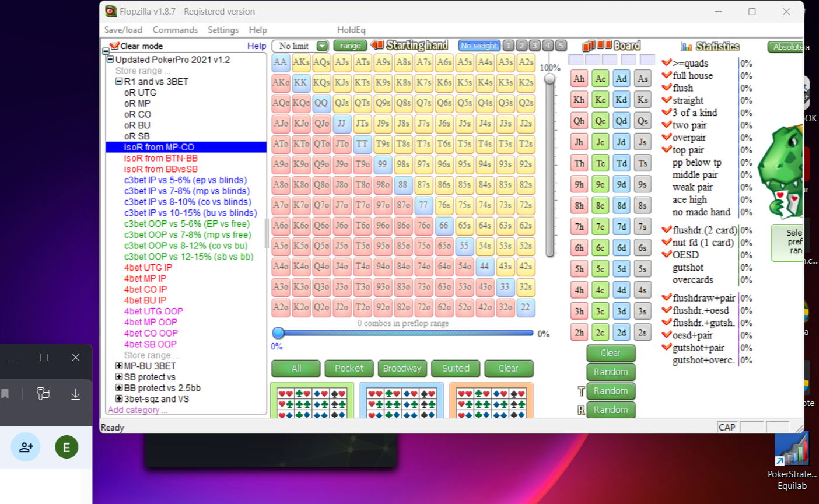Click the blue suit selection grid thumbnail
The height and width of the screenshot is (504, 819).
coord(402,401)
